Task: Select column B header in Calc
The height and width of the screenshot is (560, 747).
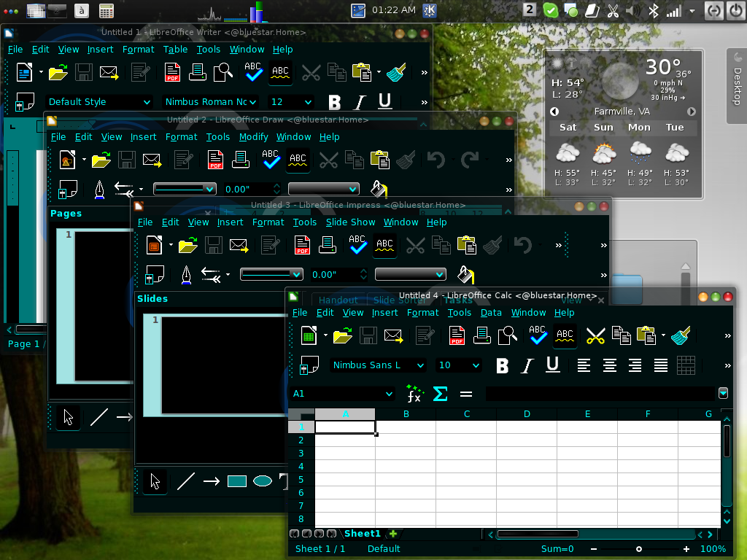Action: 406,414
